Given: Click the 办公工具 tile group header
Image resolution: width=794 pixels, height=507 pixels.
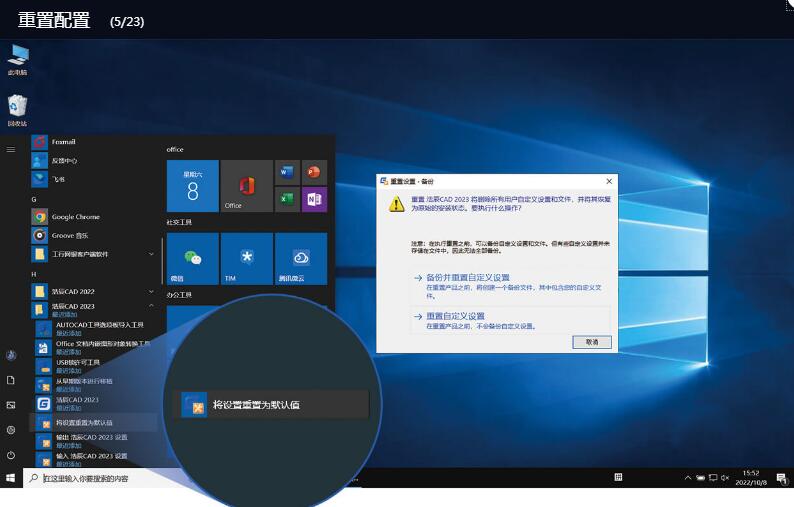Looking at the screenshot, I should [179, 295].
